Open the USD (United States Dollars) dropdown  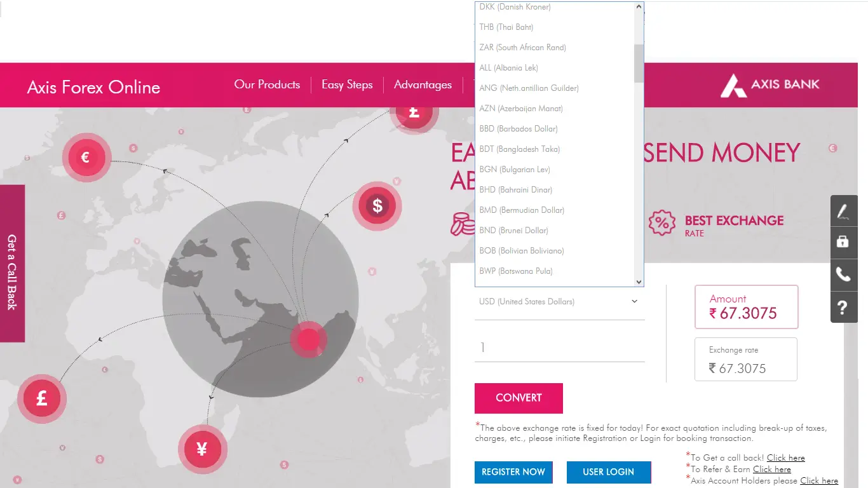point(559,302)
